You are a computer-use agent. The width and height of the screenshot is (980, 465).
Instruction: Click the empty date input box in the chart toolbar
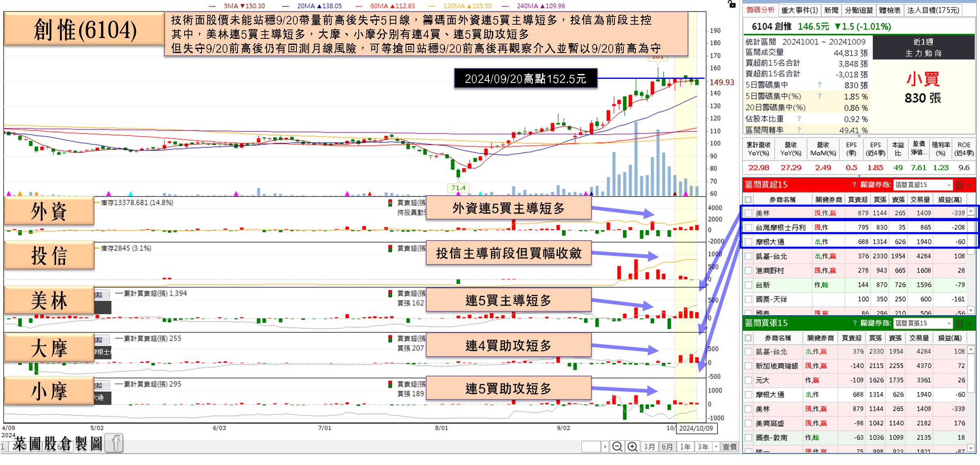(x=591, y=447)
